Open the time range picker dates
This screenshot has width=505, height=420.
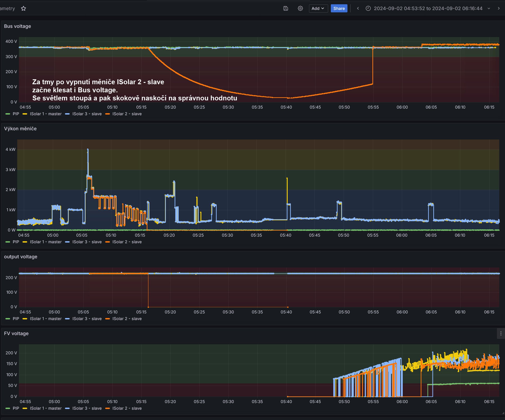click(428, 8)
